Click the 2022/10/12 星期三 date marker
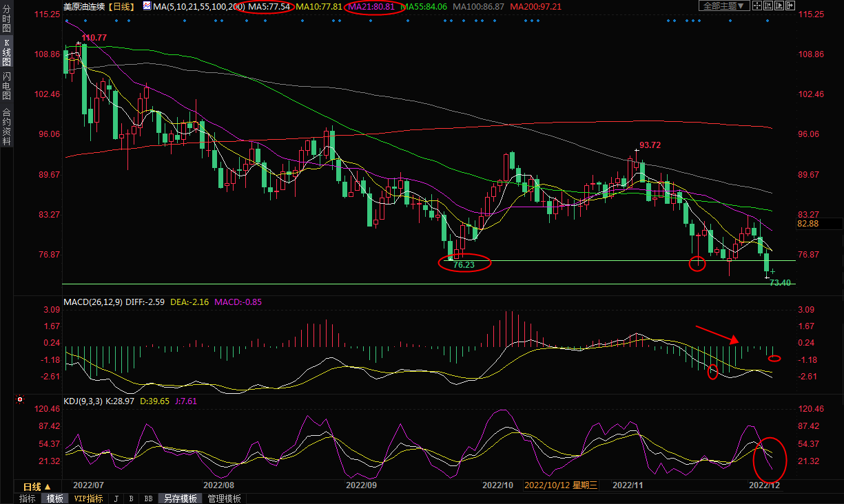Image resolution: width=844 pixels, height=504 pixels. point(562,485)
